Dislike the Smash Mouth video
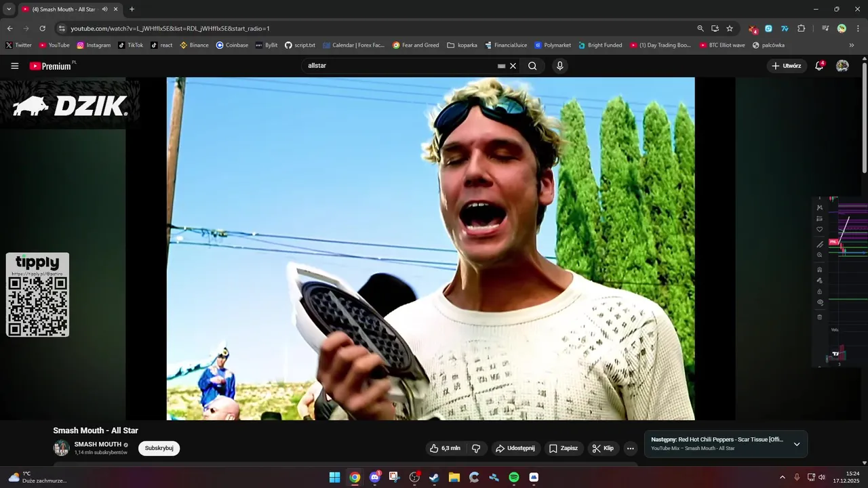Image resolution: width=868 pixels, height=488 pixels. [x=476, y=448]
